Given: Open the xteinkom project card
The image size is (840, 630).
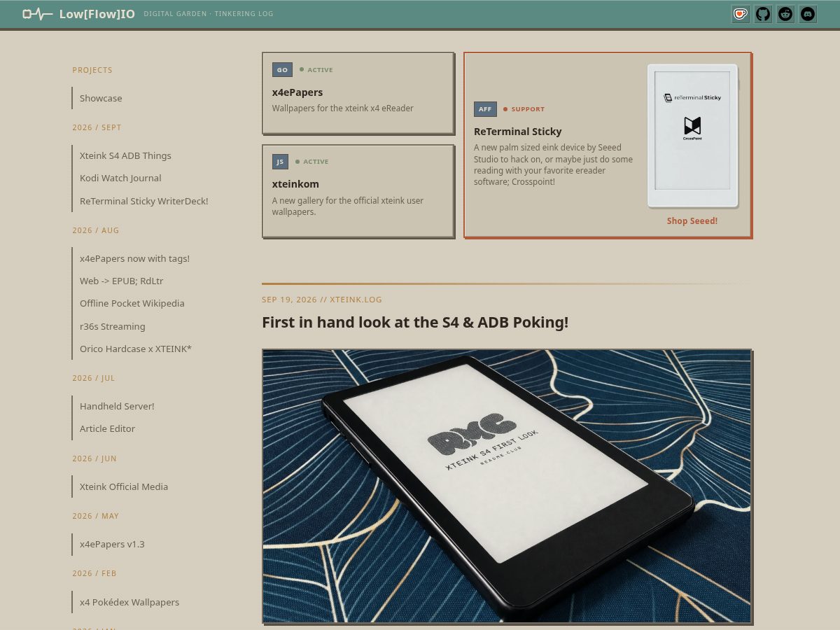Looking at the screenshot, I should point(358,191).
